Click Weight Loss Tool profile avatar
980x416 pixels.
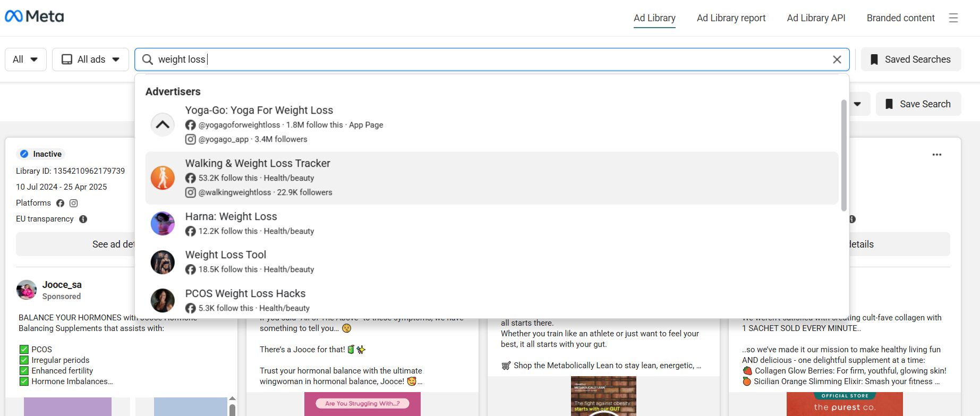[163, 262]
